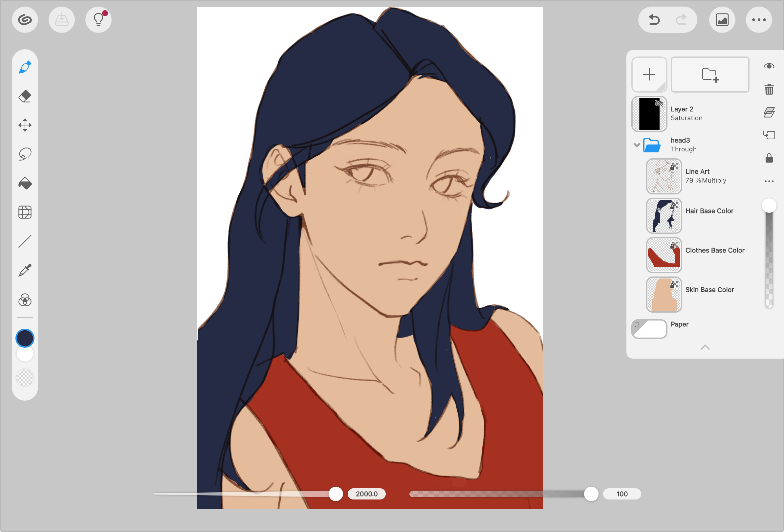Undo the last action
Screen dimensions: 784x532
pos(653,20)
